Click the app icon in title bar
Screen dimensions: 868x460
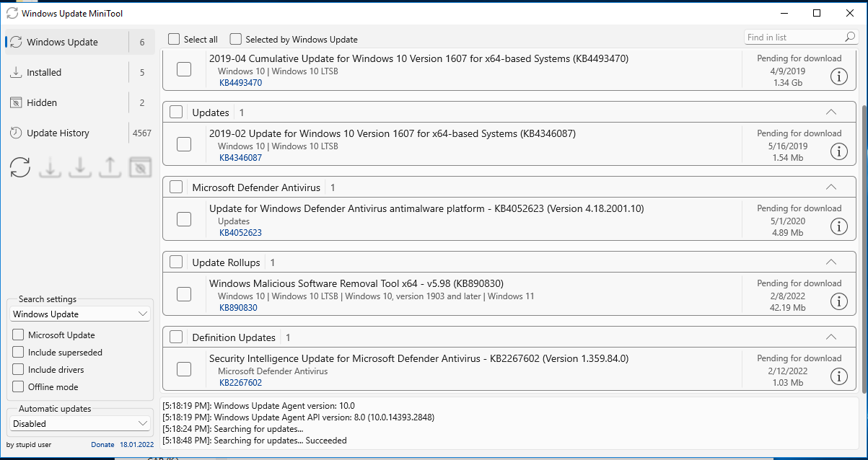point(12,13)
